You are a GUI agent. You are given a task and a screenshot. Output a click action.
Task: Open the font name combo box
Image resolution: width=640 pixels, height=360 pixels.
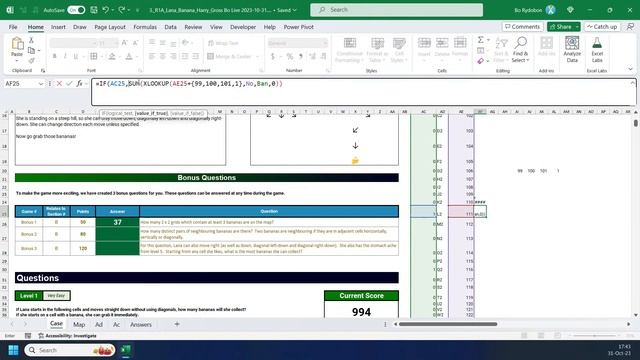(73, 43)
